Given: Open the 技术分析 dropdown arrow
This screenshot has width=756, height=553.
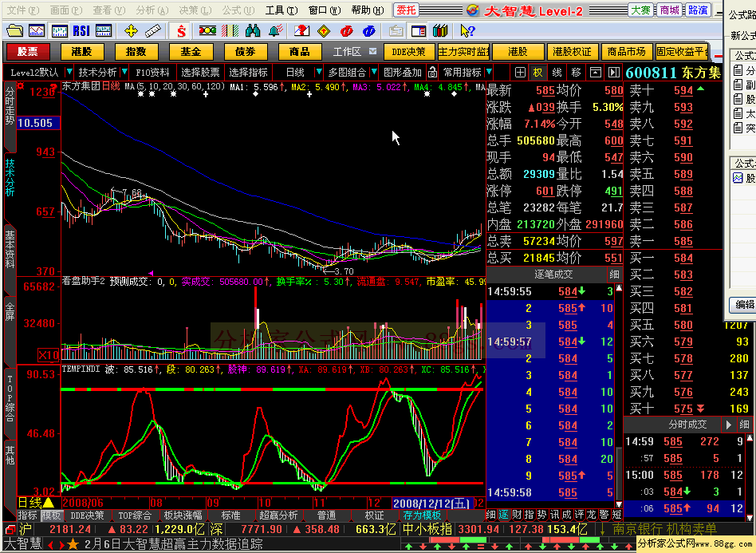Looking at the screenshot, I should [x=124, y=73].
